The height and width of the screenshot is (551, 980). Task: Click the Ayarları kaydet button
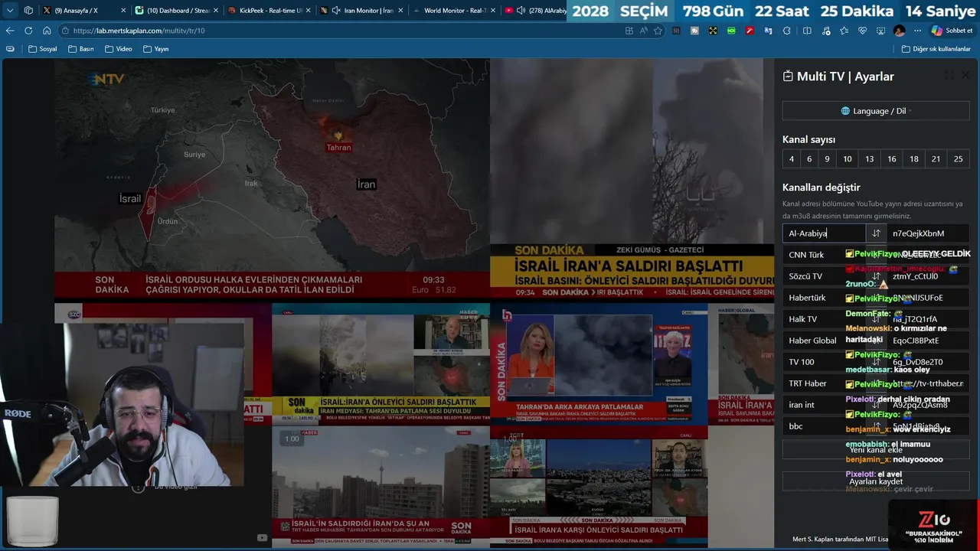(876, 481)
